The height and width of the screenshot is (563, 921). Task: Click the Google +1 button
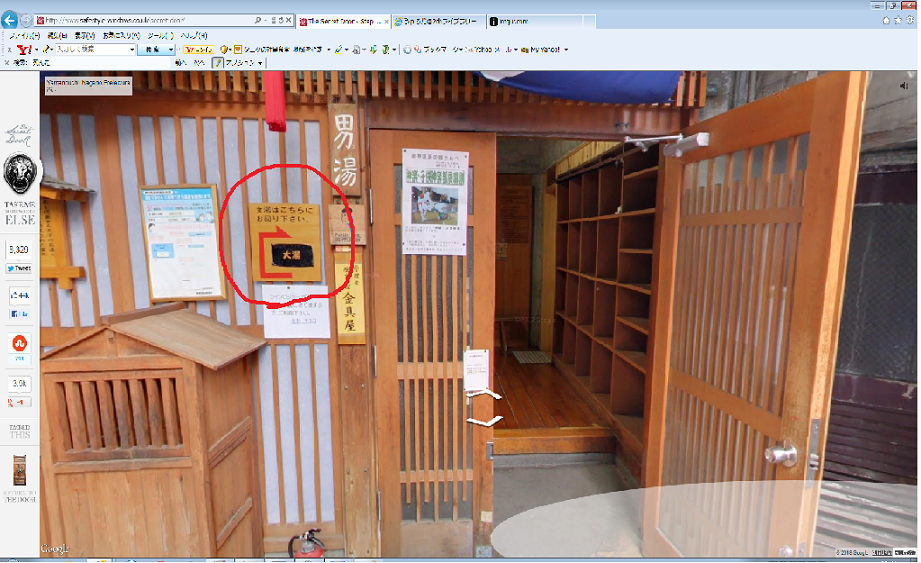point(19,402)
